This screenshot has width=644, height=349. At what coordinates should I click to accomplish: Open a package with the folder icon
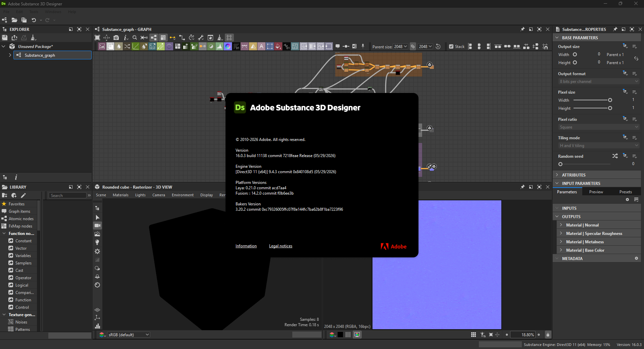pyautogui.click(x=14, y=20)
